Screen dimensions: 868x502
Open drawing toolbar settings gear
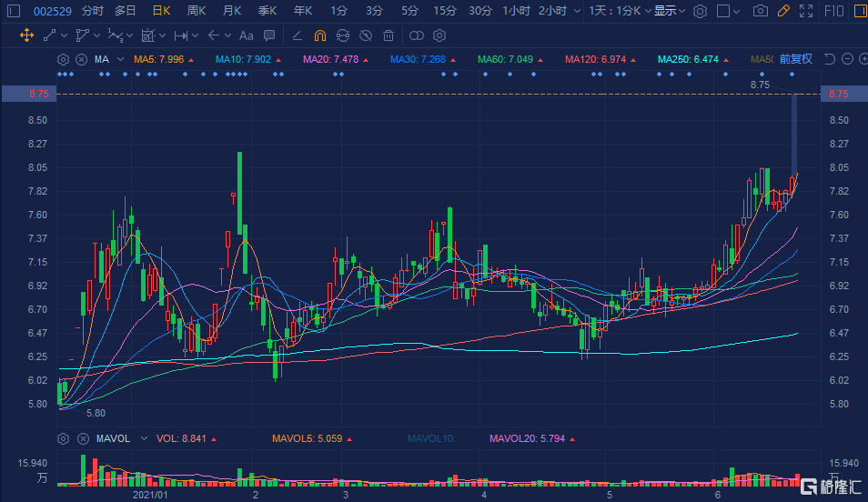tap(439, 36)
